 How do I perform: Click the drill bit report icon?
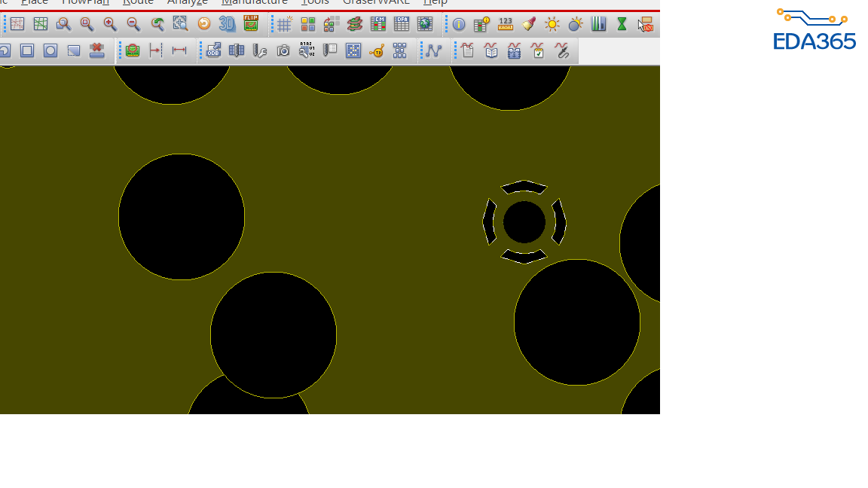pyautogui.click(x=330, y=51)
